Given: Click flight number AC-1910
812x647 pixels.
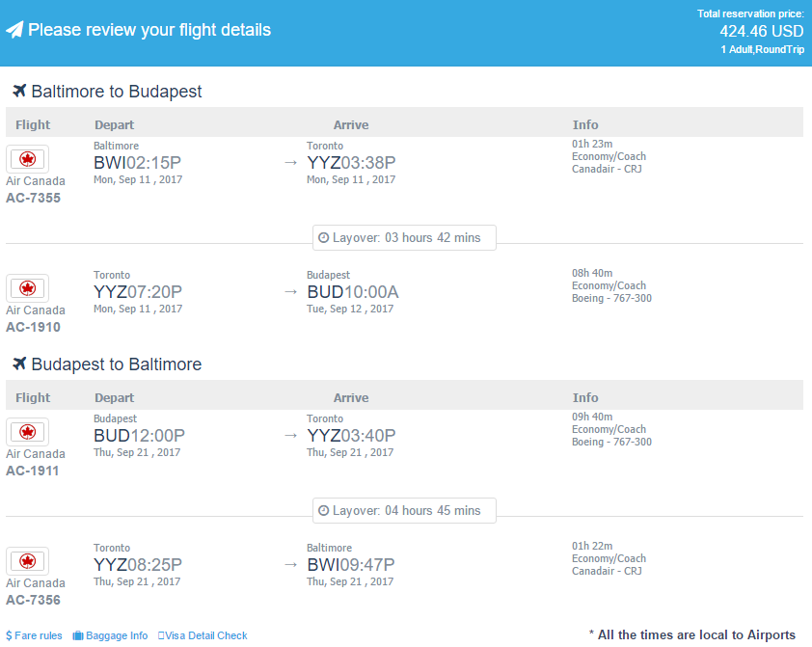Looking at the screenshot, I should (33, 327).
